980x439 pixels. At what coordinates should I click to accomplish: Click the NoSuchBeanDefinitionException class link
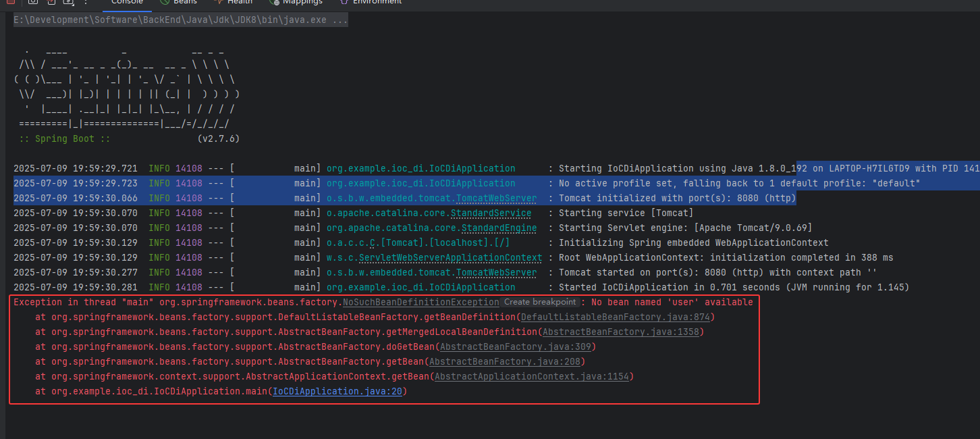tap(420, 303)
